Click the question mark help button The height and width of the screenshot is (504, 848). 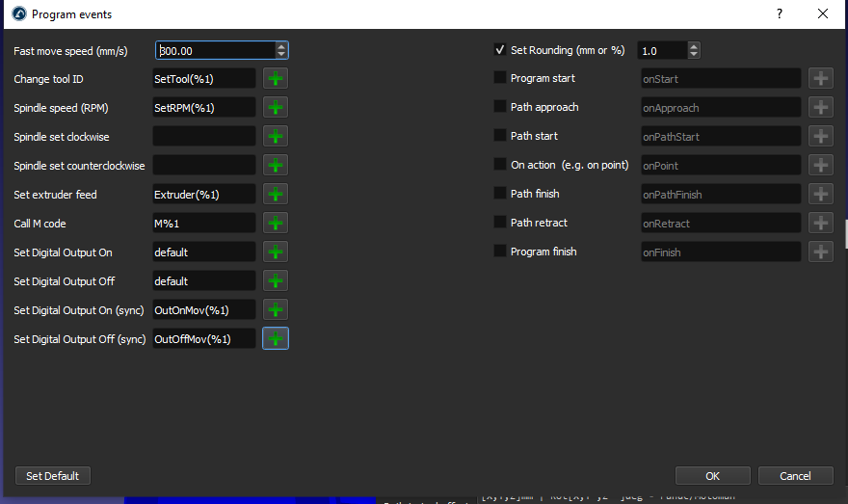780,14
